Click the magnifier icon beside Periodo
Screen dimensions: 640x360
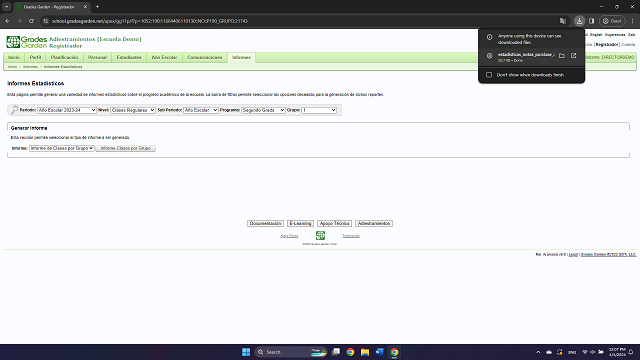pyautogui.click(x=15, y=110)
